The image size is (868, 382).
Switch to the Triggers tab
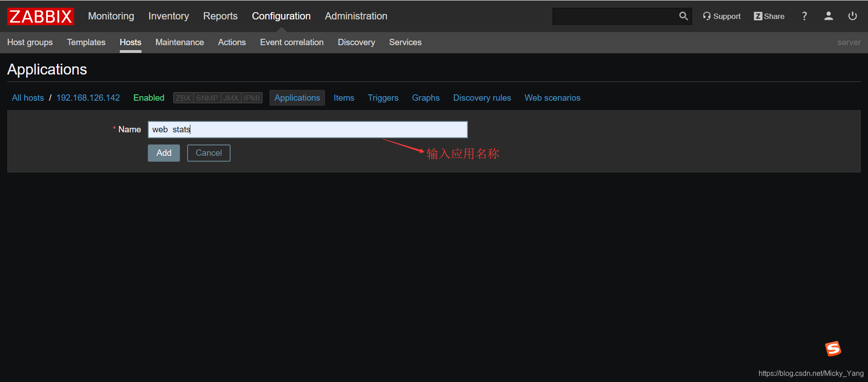point(383,98)
